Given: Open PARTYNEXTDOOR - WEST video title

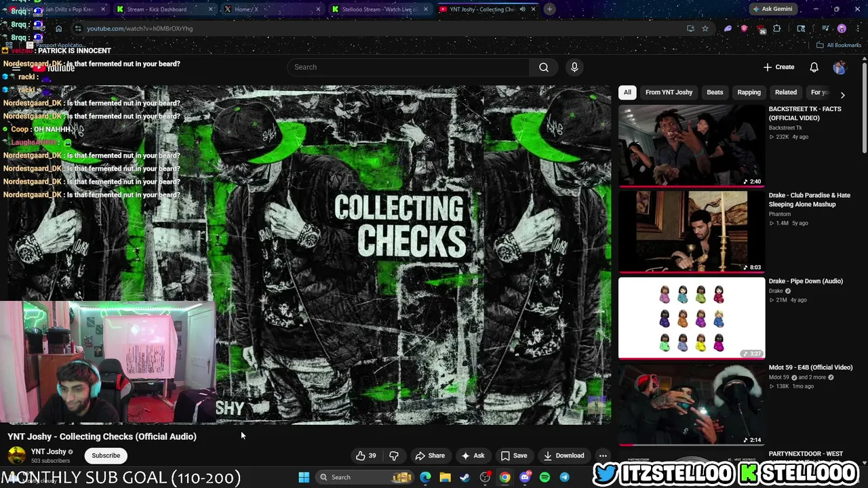Looking at the screenshot, I should [806, 453].
